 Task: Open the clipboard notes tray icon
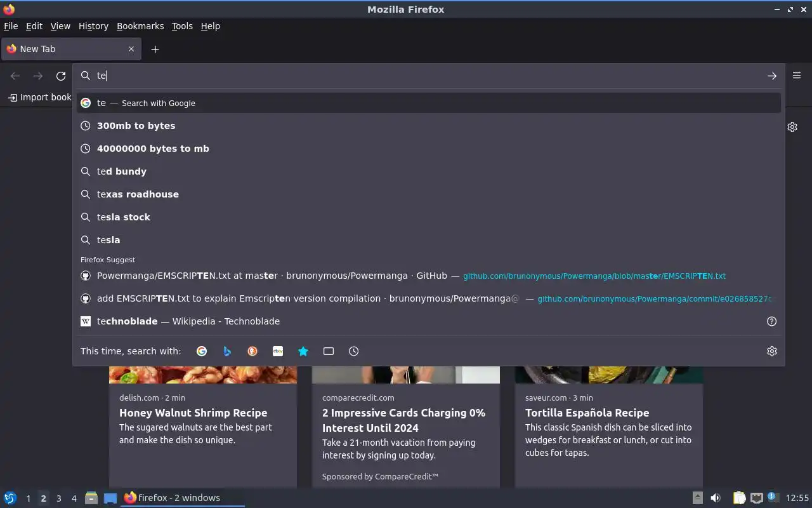740,498
